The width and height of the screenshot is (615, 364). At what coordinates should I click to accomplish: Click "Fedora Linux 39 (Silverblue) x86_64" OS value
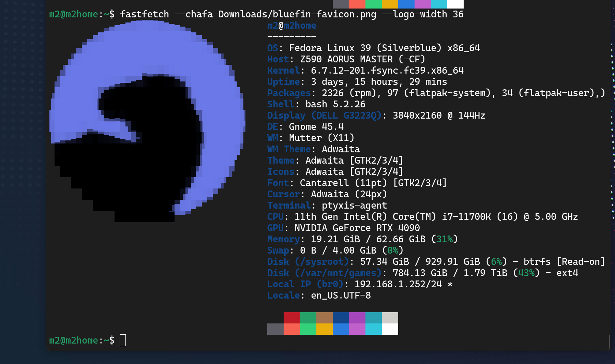[x=385, y=48]
